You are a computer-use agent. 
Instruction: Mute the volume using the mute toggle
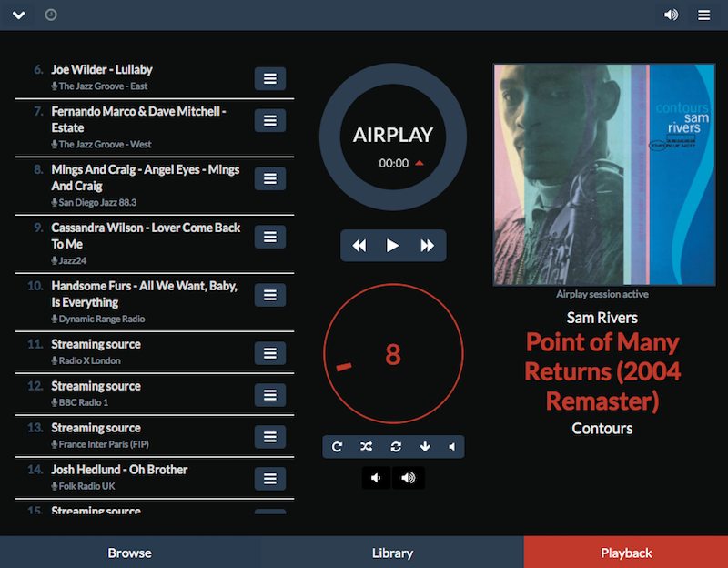(451, 447)
